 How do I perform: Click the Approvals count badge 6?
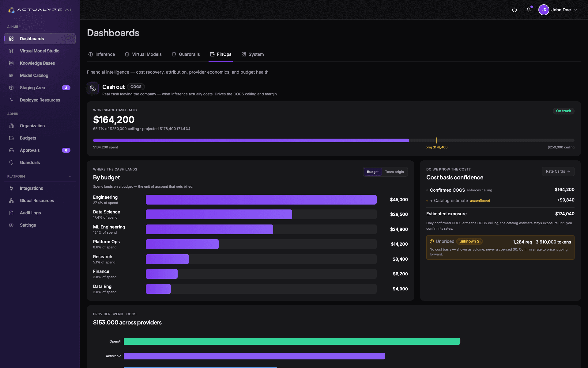[x=66, y=150]
